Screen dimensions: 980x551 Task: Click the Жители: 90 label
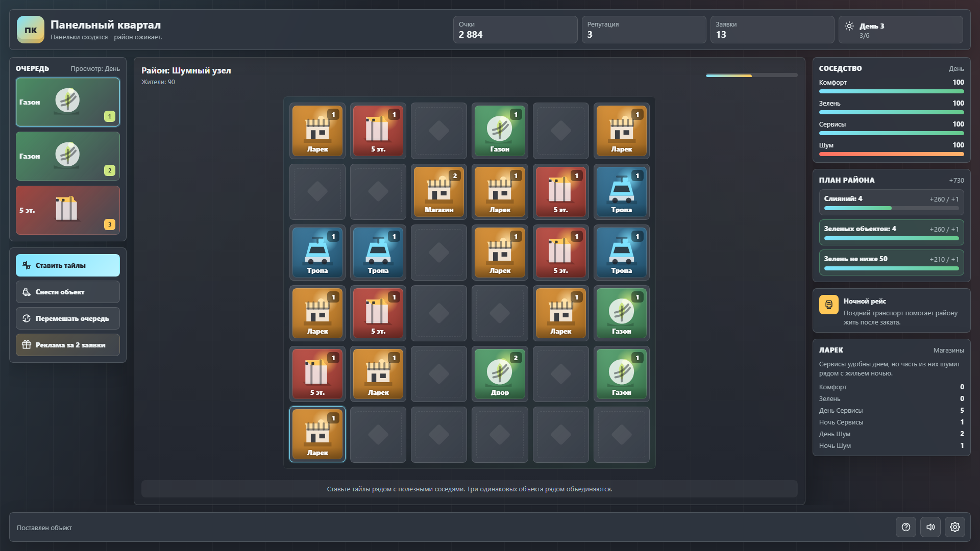[158, 82]
